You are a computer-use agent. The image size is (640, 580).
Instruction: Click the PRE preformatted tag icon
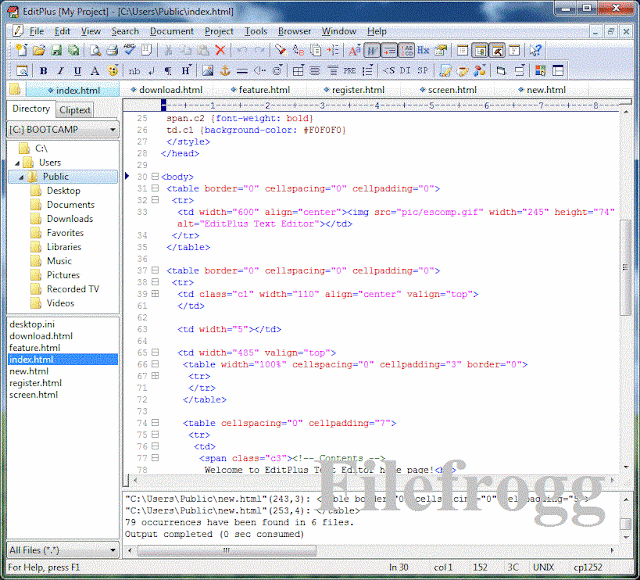[349, 71]
